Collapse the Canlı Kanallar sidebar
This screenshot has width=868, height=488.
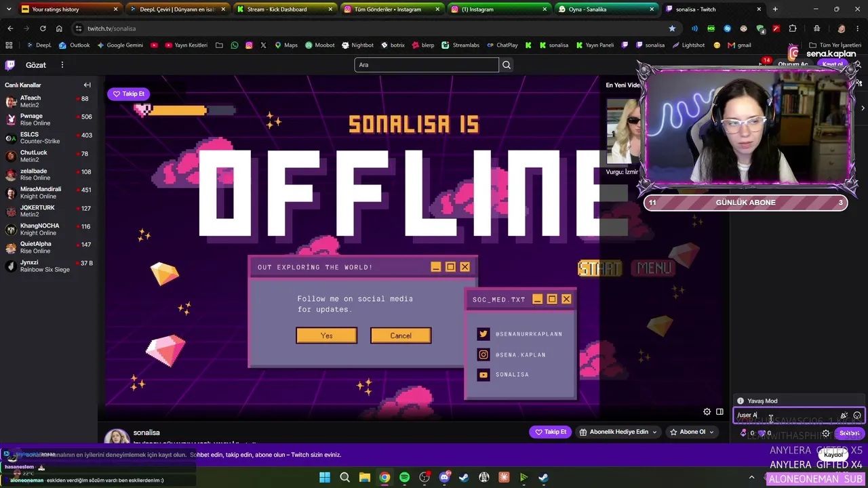(87, 85)
